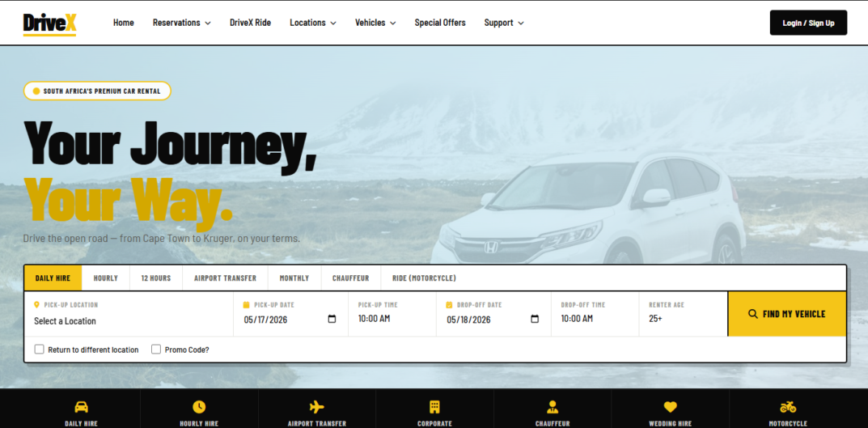Click the DriveX logo
This screenshot has width=868, height=428.
(49, 23)
